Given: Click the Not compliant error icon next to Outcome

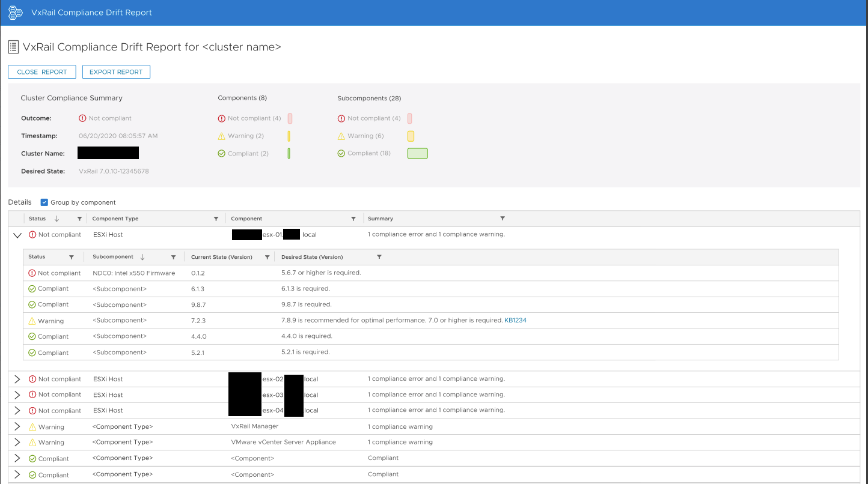Looking at the screenshot, I should click(82, 118).
